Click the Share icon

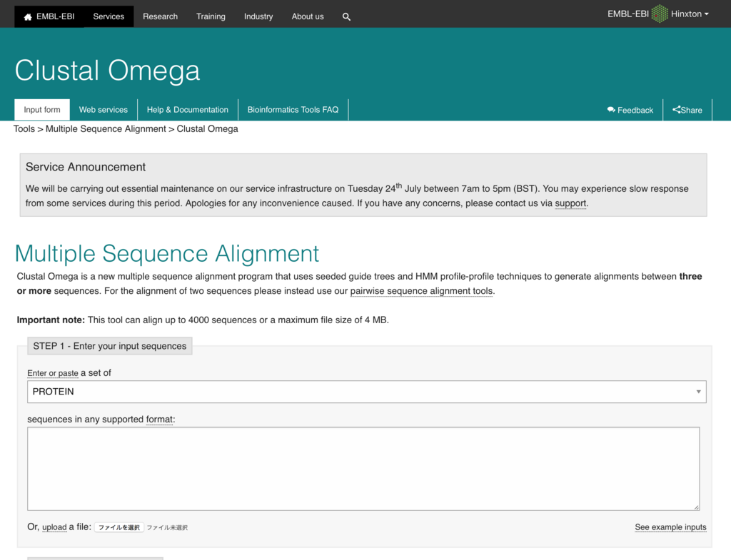pos(677,110)
